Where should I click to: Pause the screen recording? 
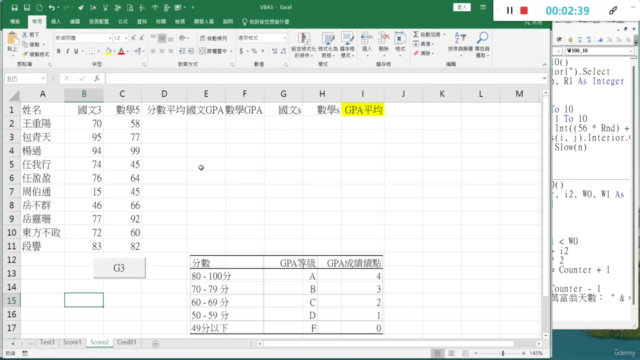pyautogui.click(x=509, y=11)
